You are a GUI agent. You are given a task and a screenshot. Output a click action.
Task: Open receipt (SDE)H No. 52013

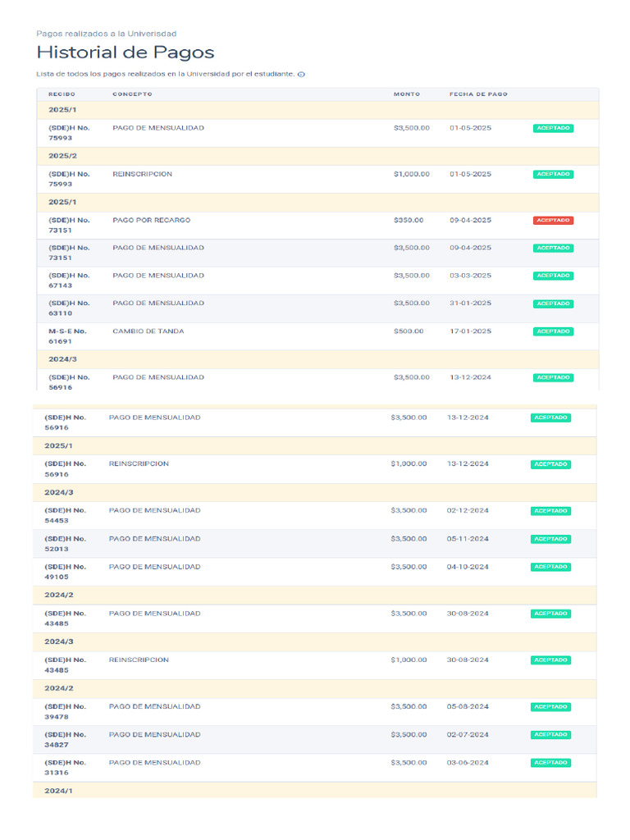tap(65, 544)
